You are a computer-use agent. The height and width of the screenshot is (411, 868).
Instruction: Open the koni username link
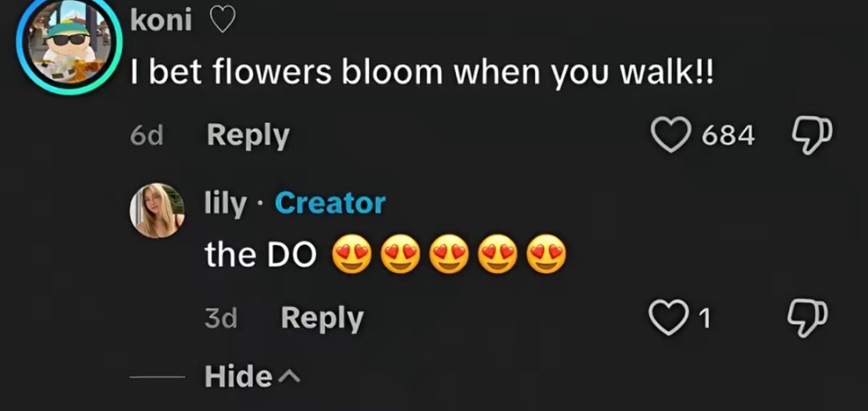point(161,21)
